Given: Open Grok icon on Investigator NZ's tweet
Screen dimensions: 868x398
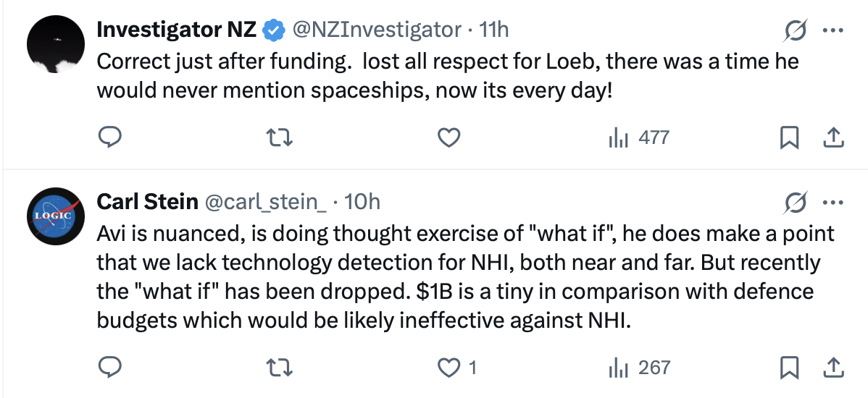Looking at the screenshot, I should (x=796, y=30).
